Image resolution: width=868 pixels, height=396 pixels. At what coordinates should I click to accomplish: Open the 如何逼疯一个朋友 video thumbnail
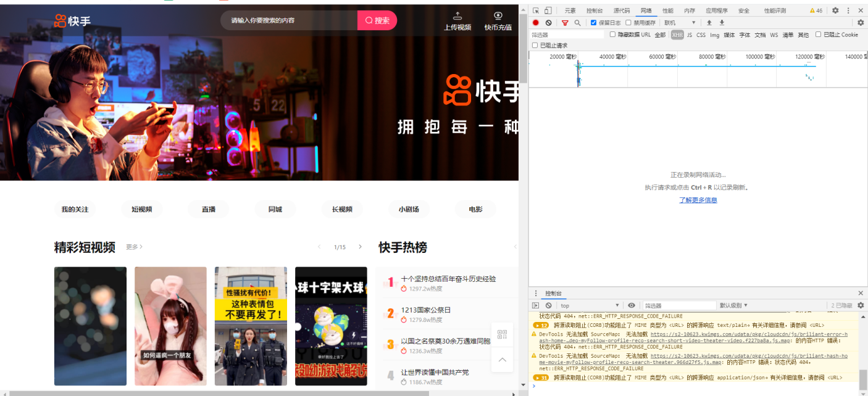[170, 326]
